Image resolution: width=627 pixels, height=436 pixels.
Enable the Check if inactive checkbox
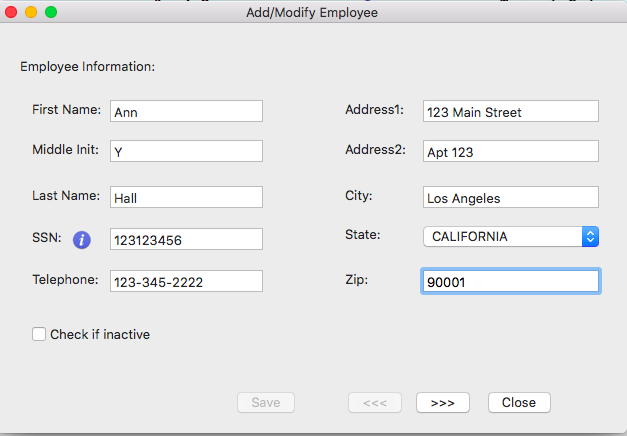pyautogui.click(x=39, y=335)
